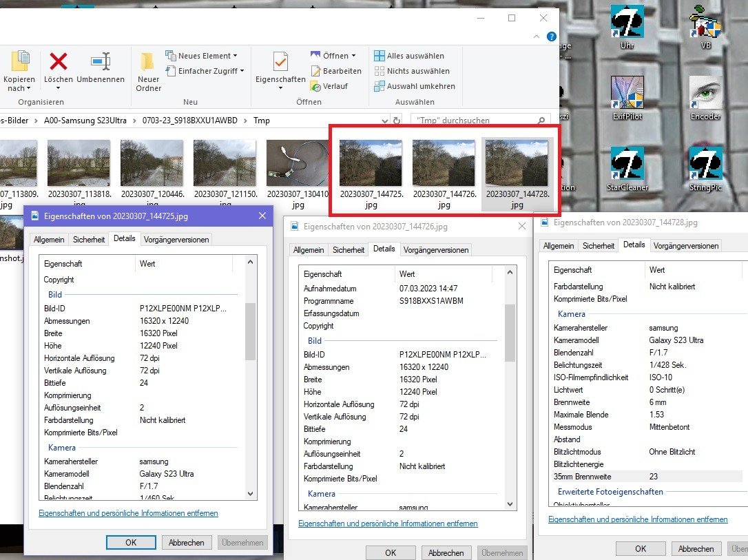This screenshot has width=748, height=560.
Task: Switch to Allgemein tab in 144725 properties
Action: (x=49, y=240)
